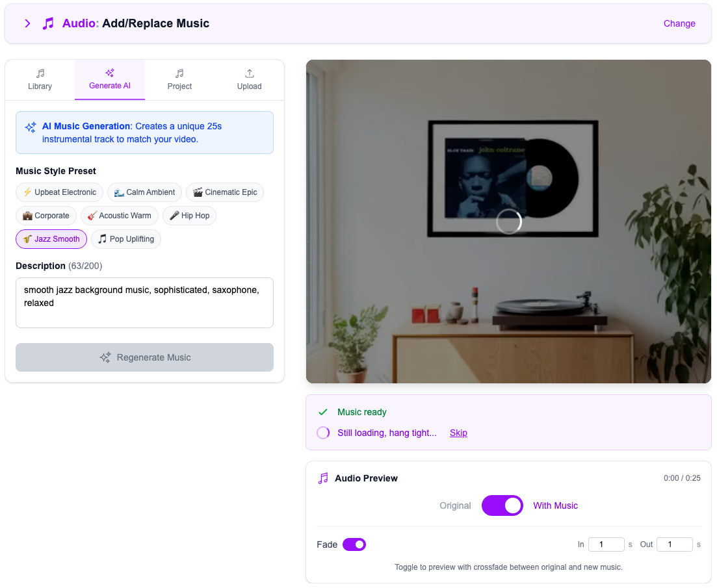This screenshot has height=588, width=717.
Task: Choose the Upbeat Electronic style preset
Action: pos(60,192)
